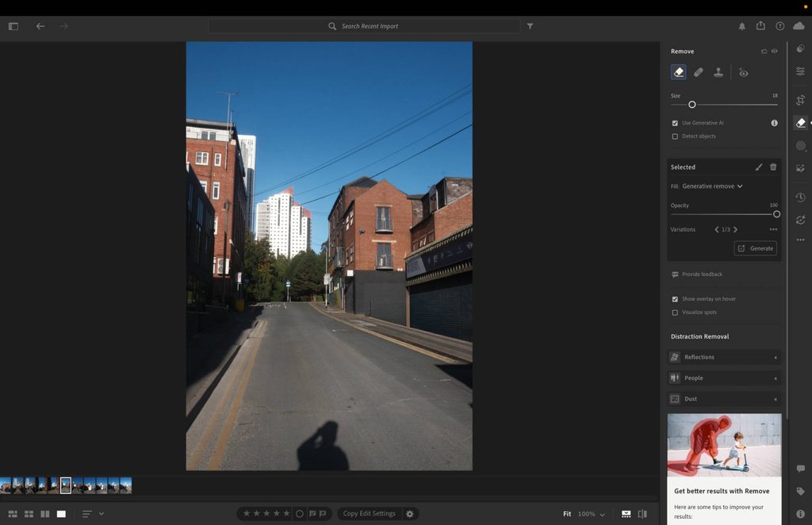This screenshot has width=812, height=525.
Task: Reset the Remove panel edits
Action: 764,52
